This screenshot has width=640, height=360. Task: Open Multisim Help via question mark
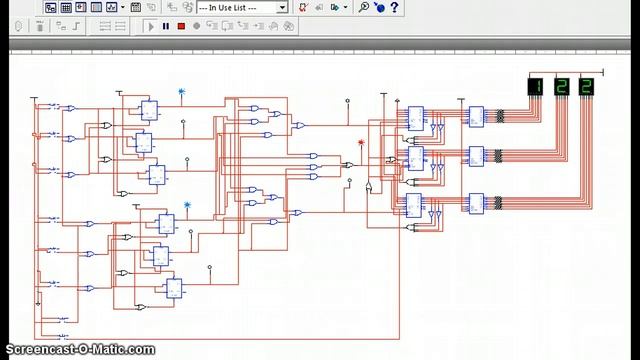click(394, 7)
